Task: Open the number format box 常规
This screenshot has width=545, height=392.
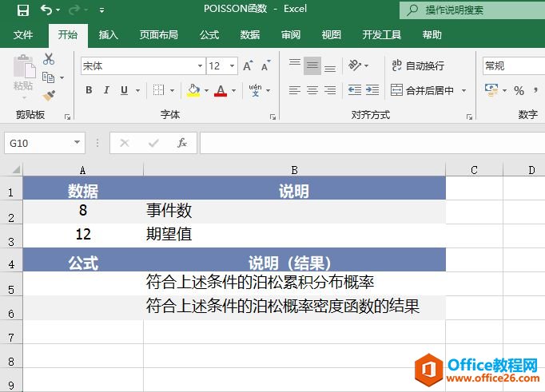Action: tap(514, 66)
